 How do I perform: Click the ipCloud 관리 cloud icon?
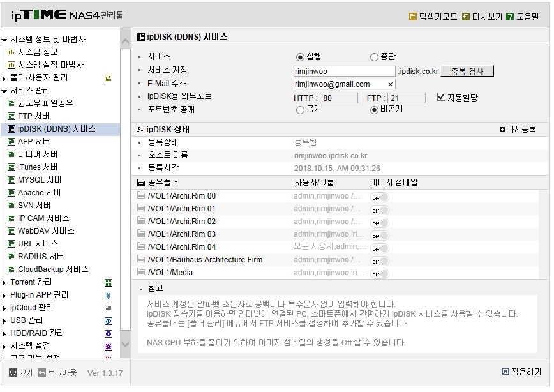click(109, 308)
